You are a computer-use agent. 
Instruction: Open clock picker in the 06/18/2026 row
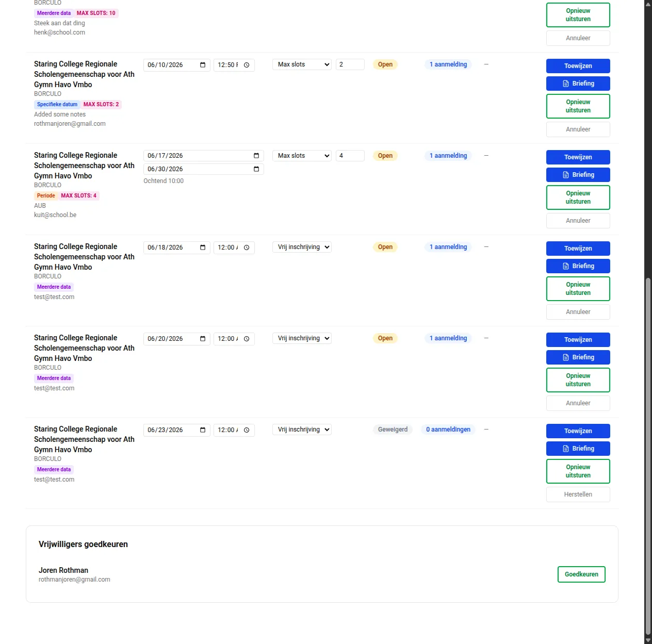(247, 247)
